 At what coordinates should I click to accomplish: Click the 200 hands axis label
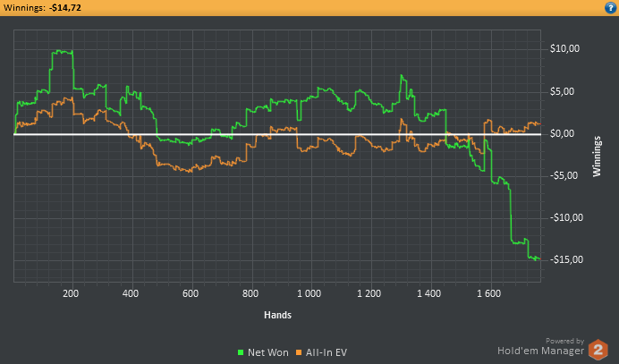tap(71, 293)
